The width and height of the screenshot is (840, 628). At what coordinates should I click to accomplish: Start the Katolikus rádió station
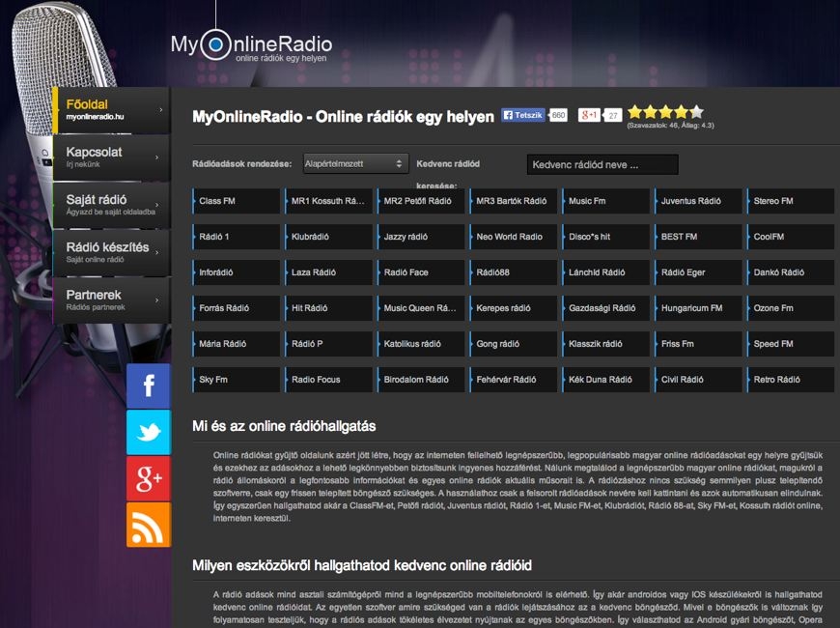421,344
